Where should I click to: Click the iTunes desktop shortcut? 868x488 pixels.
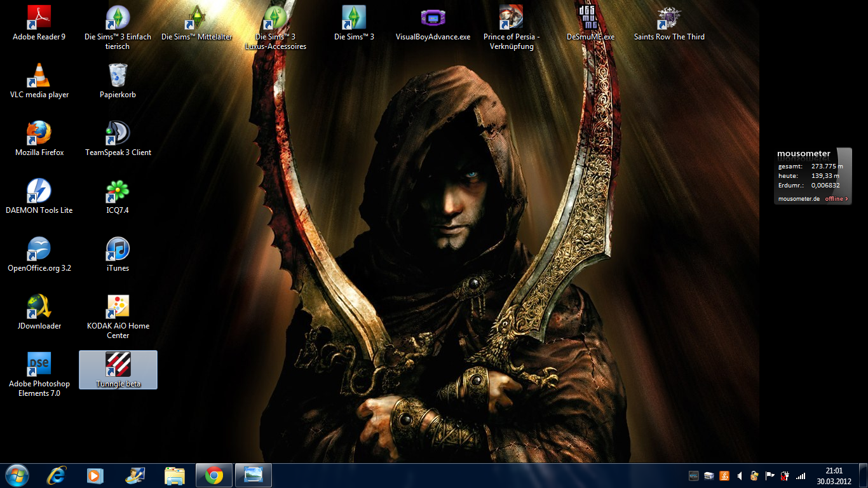tap(118, 254)
